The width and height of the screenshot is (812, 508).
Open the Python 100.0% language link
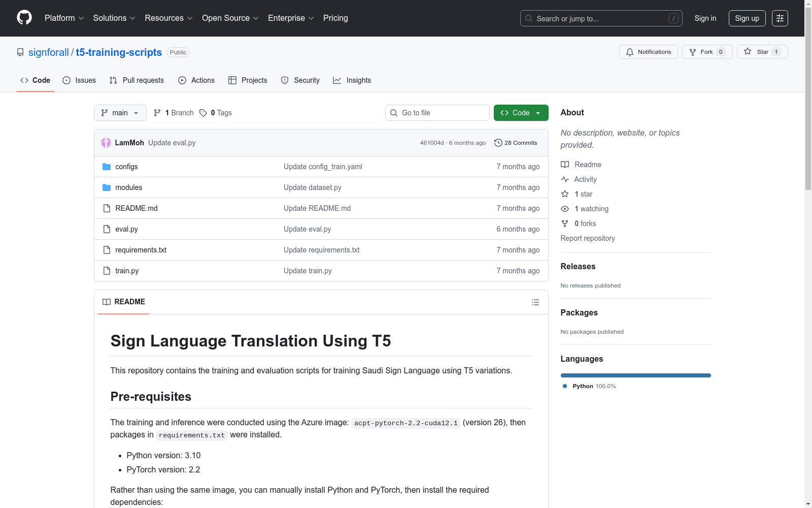590,386
